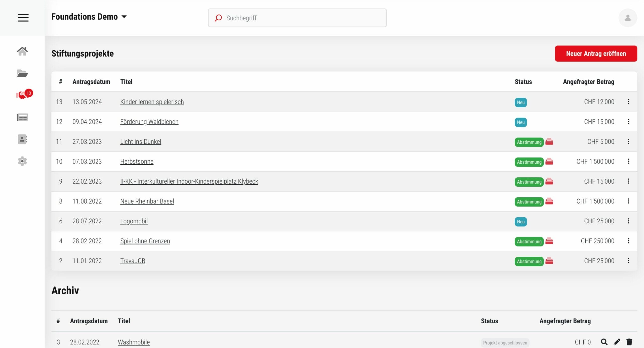
Task: Edit Washmobile with pencil icon
Action: pyautogui.click(x=617, y=342)
